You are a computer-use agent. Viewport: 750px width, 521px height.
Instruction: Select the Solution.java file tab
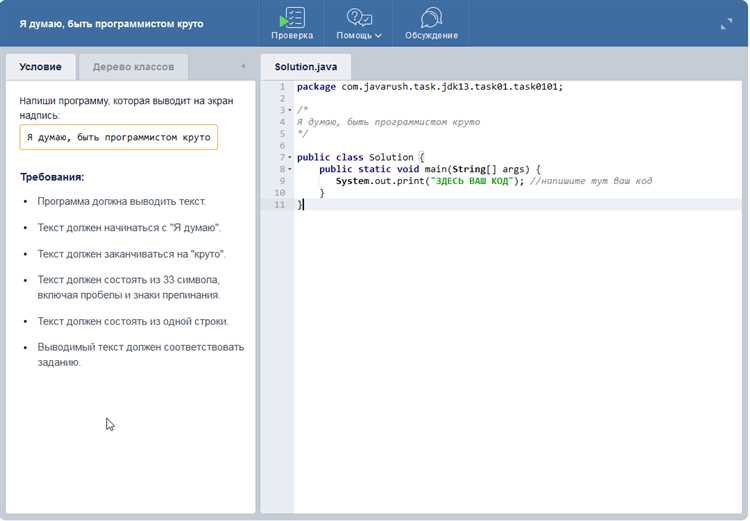point(306,67)
